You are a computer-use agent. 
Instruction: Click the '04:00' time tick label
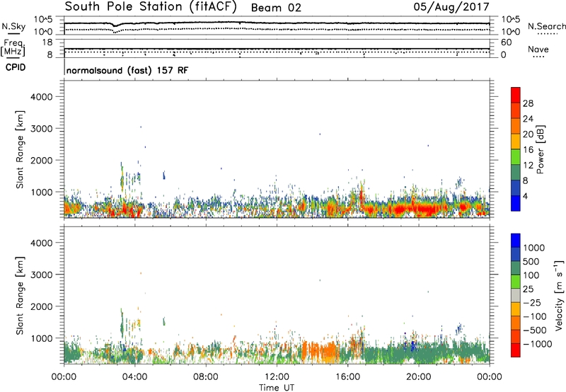[x=134, y=377]
